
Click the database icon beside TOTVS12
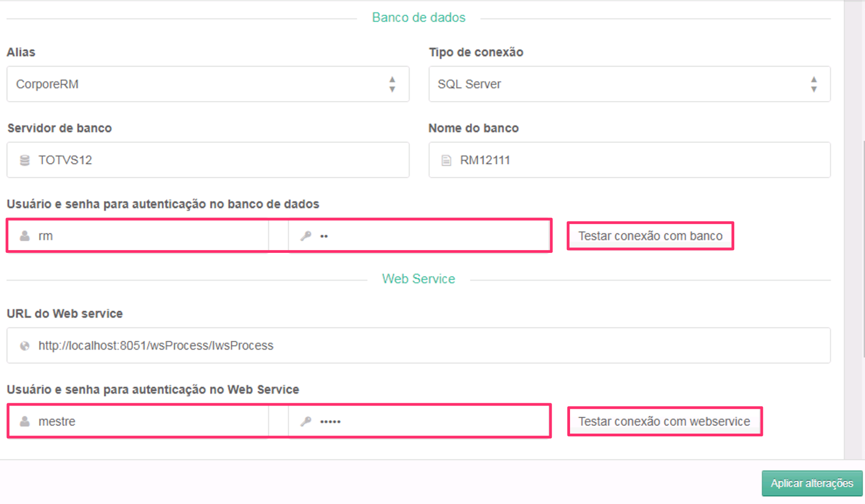tap(25, 160)
